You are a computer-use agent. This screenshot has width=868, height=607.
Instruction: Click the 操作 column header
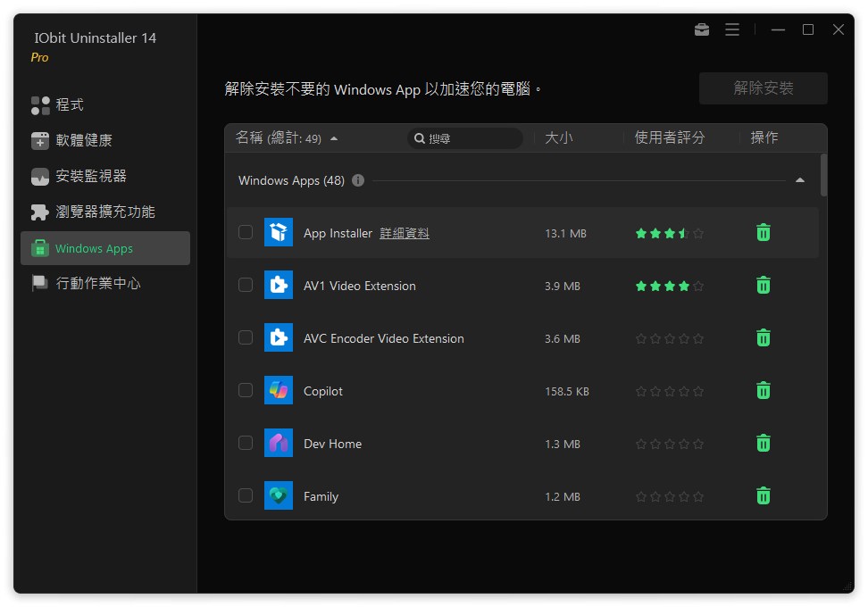point(764,137)
